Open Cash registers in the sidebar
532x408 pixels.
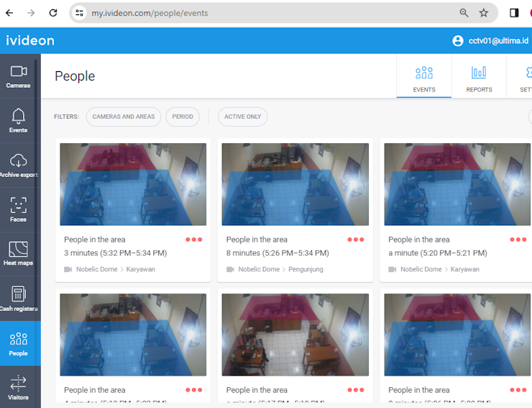click(x=18, y=299)
